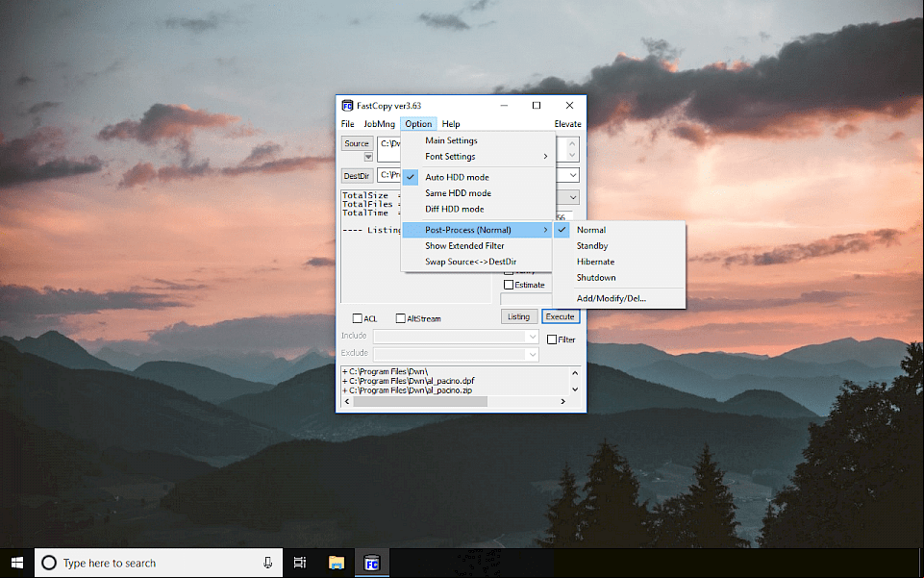Open the Include filter dropdown
Screen dimensions: 924x578
(x=532, y=337)
